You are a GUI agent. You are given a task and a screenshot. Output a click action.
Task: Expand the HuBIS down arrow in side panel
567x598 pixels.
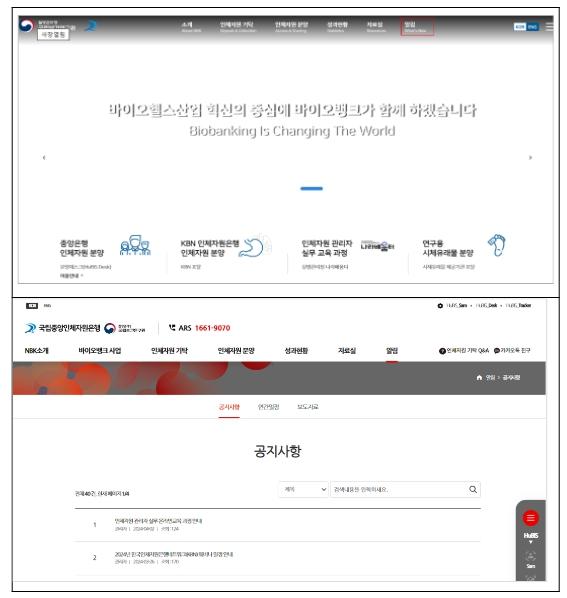click(530, 542)
